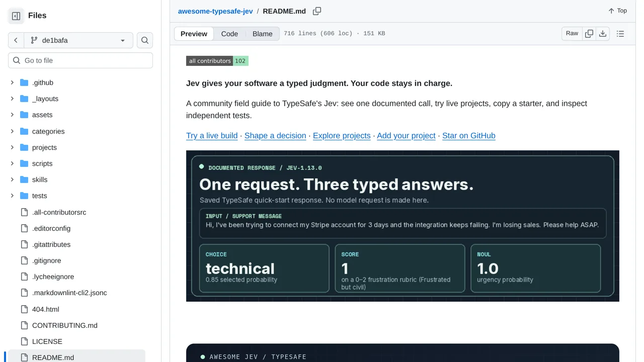Click the projects folder icon

(24, 147)
